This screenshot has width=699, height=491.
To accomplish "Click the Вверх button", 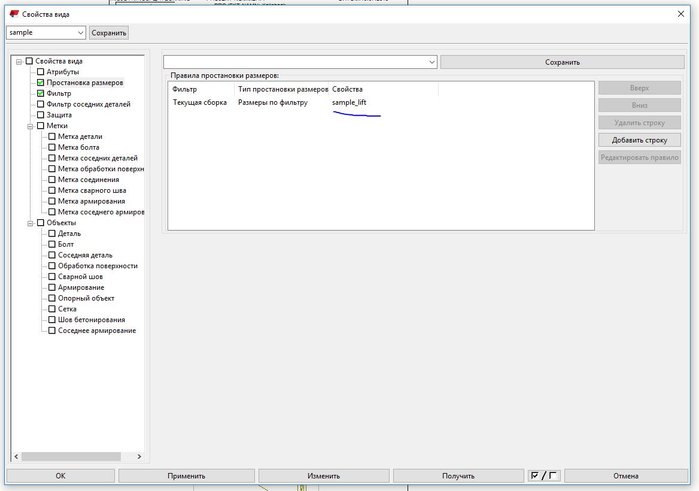I will (639, 88).
